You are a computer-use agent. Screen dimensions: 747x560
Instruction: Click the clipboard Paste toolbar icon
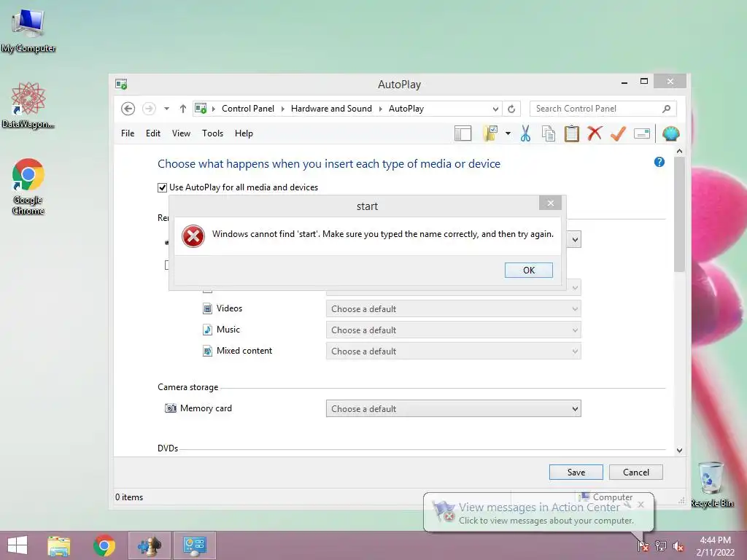pyautogui.click(x=572, y=134)
